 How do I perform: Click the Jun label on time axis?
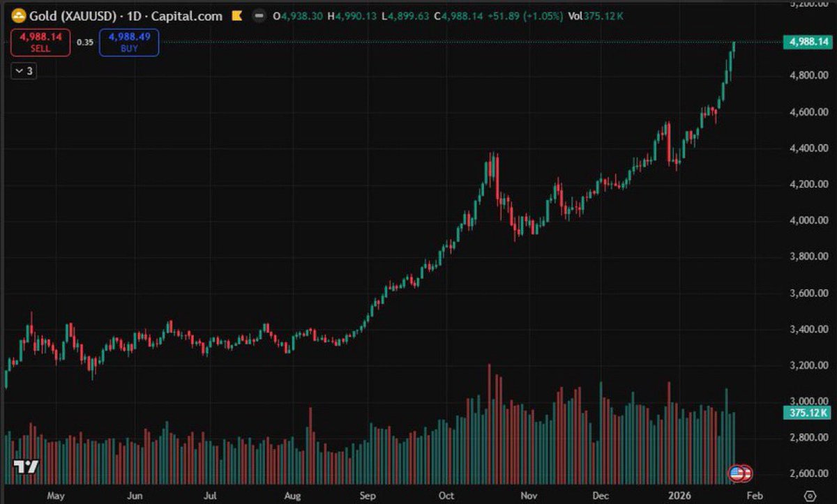pyautogui.click(x=135, y=496)
